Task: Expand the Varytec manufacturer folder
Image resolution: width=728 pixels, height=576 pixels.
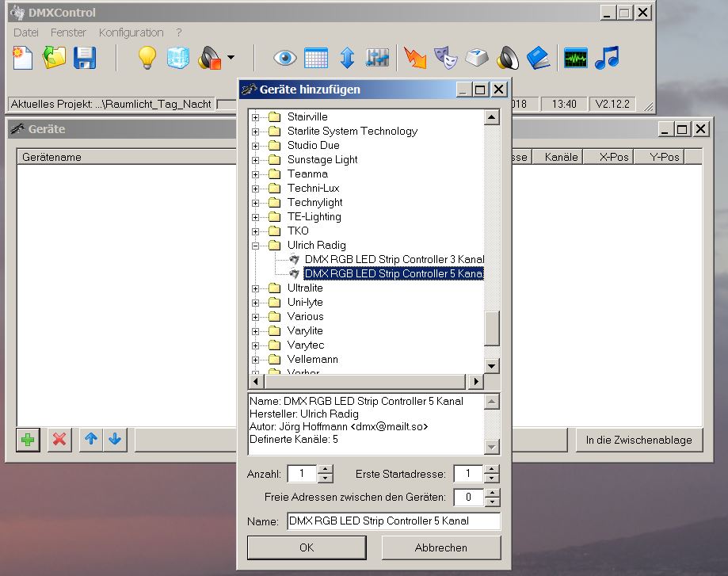Action: coord(256,345)
